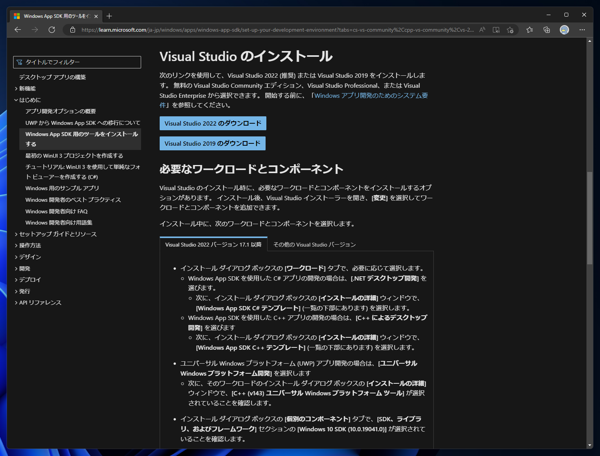Click the bold Windows App SDK C++ テンプレート text

point(251,348)
